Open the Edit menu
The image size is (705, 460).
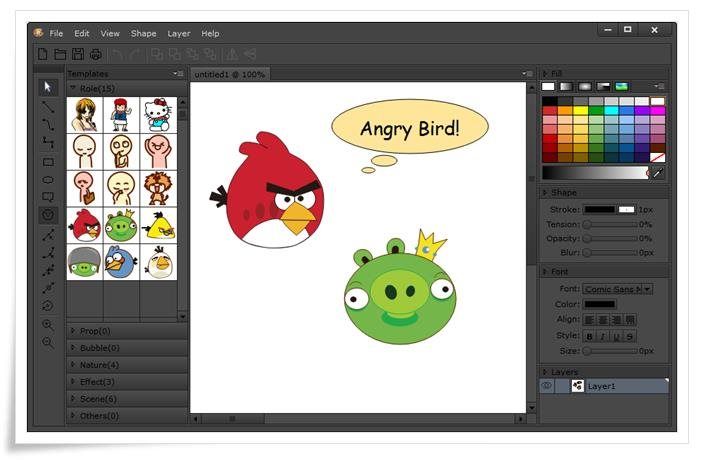pos(82,33)
